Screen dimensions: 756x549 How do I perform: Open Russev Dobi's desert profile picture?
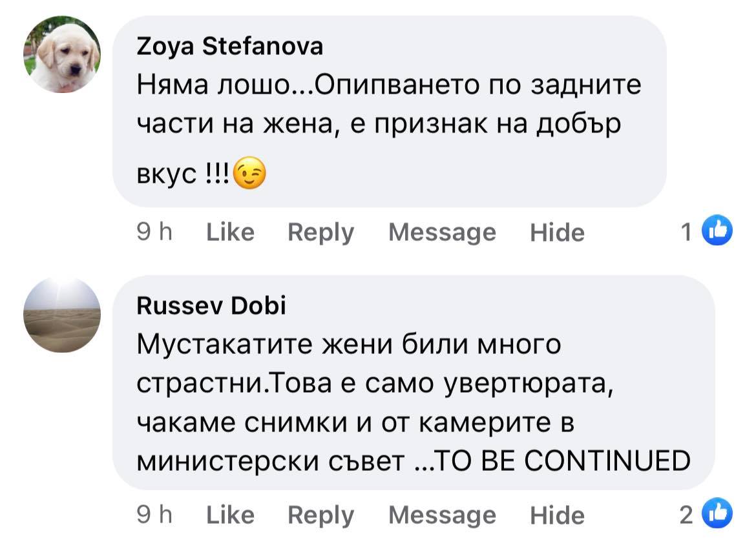tap(62, 315)
